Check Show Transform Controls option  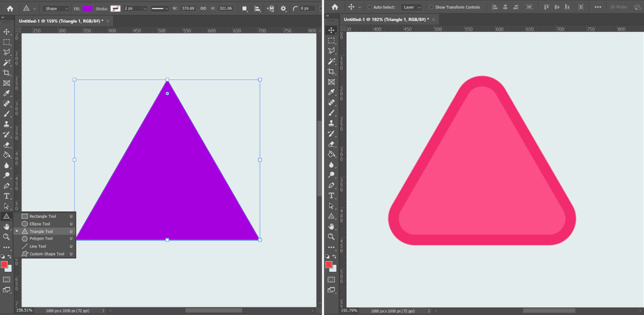[430, 8]
